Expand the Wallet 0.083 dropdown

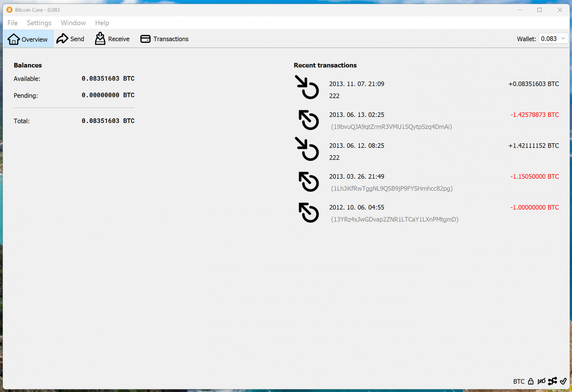pyautogui.click(x=553, y=39)
